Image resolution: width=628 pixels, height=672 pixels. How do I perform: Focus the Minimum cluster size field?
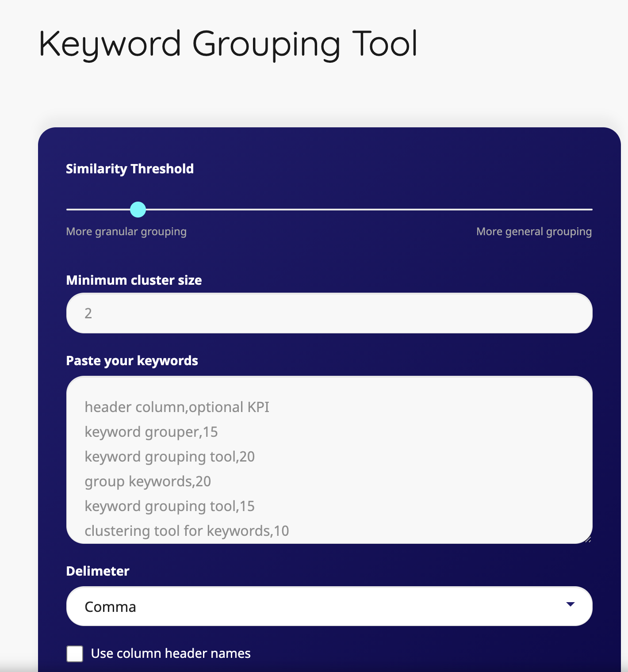(329, 313)
